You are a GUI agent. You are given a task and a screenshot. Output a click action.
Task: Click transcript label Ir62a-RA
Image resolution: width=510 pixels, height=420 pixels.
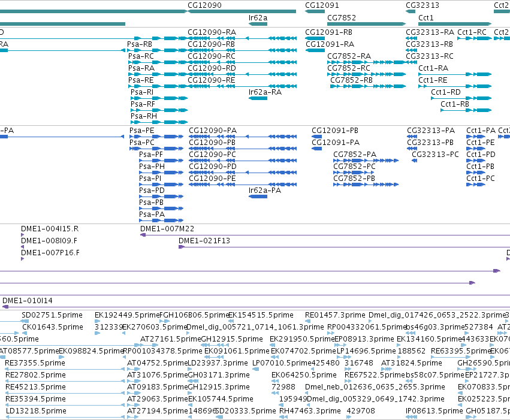click(265, 92)
